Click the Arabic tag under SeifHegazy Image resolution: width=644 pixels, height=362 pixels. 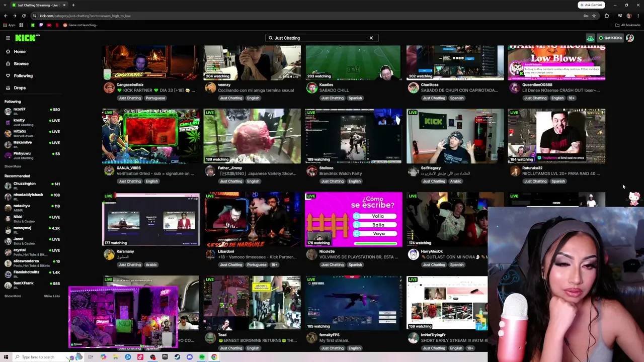click(x=456, y=182)
